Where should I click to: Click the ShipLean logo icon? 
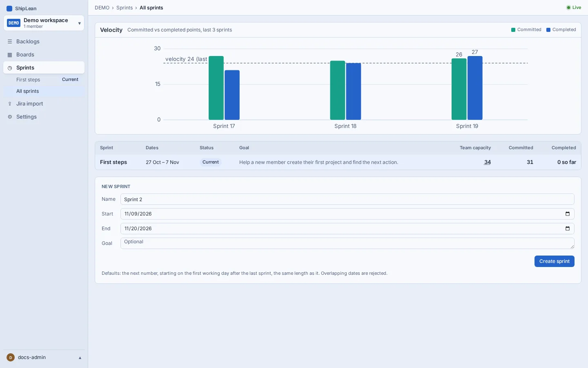coord(9,9)
